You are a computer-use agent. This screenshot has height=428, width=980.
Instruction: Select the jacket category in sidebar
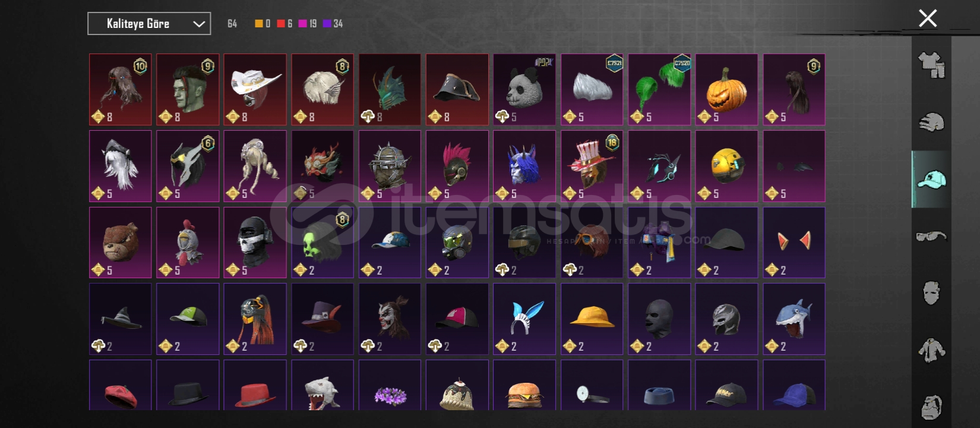tap(931, 350)
